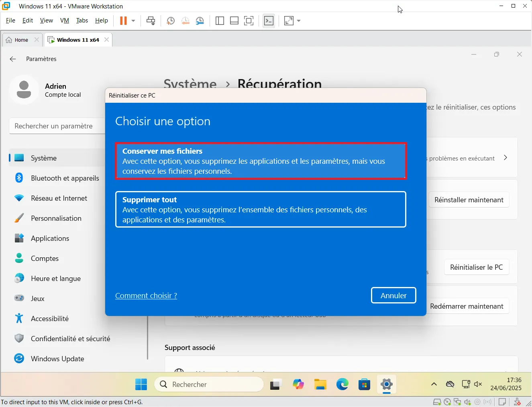Open File Explorer from the taskbar
532x407 pixels.
coord(320,385)
